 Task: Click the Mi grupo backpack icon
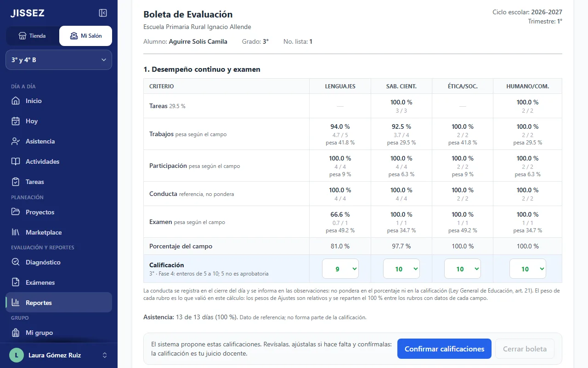point(16,333)
